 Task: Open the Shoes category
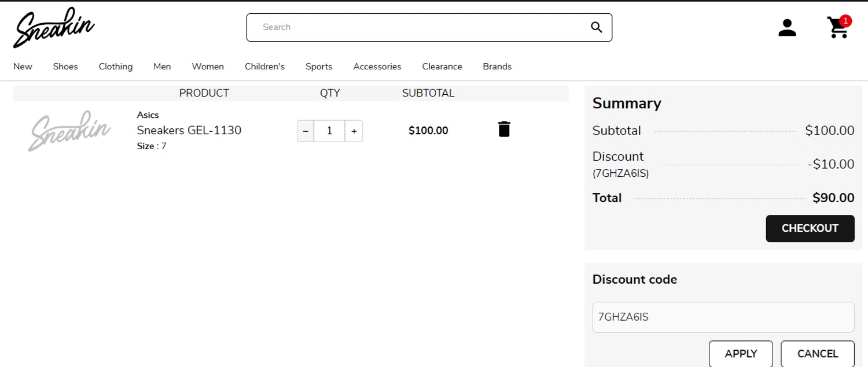click(65, 66)
